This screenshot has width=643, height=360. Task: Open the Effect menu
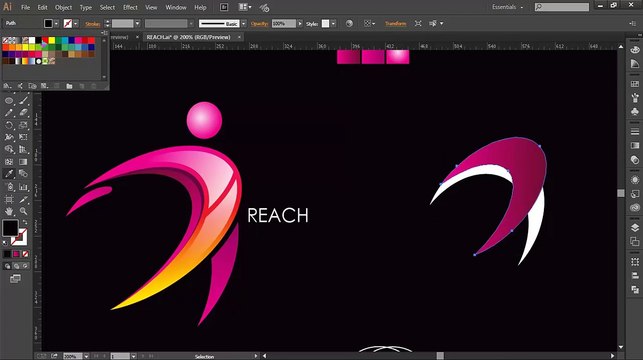click(x=130, y=7)
